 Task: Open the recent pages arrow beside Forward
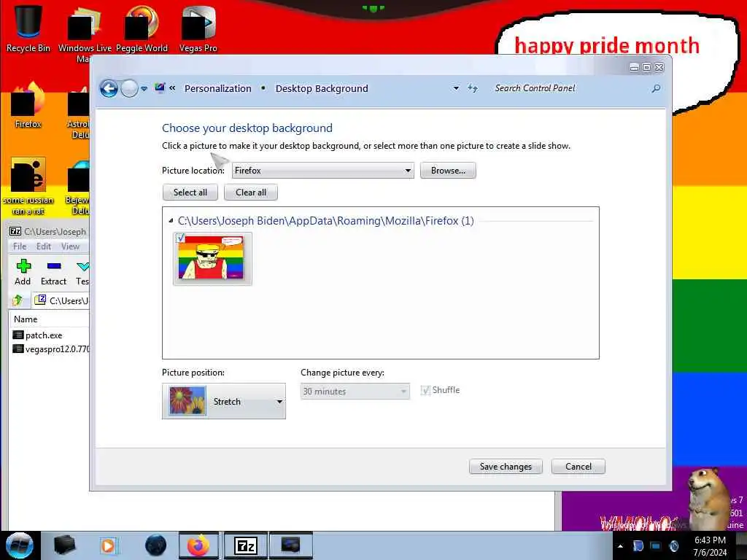tap(144, 88)
